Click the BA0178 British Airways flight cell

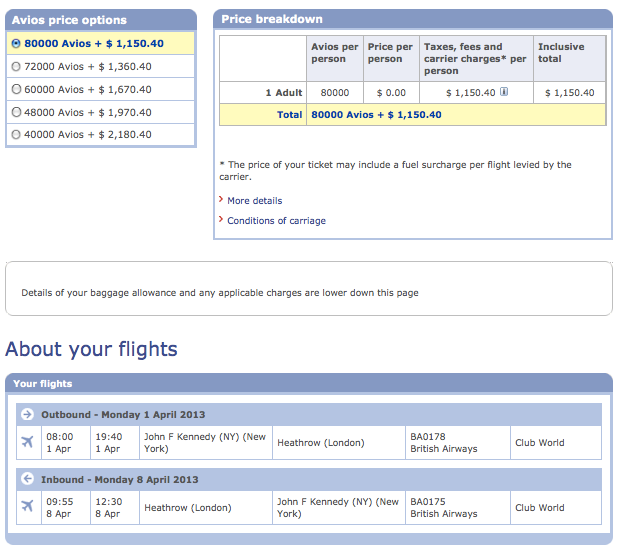tap(458, 443)
